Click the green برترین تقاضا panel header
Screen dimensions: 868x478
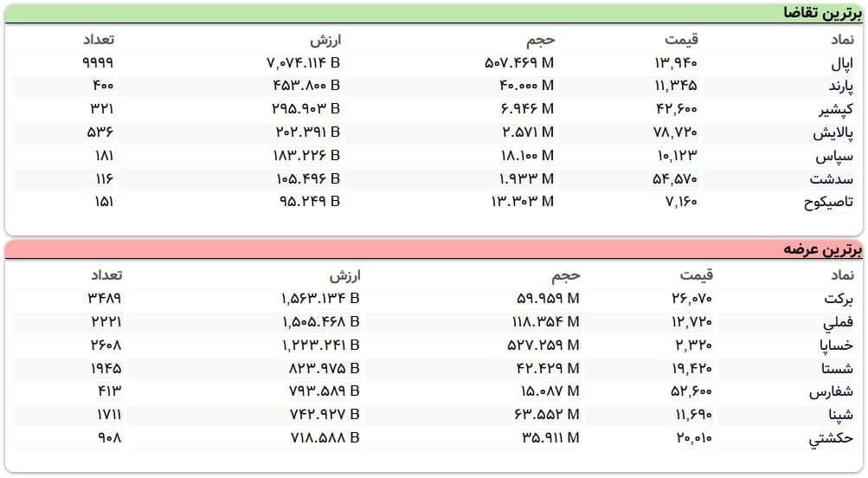coord(822,12)
